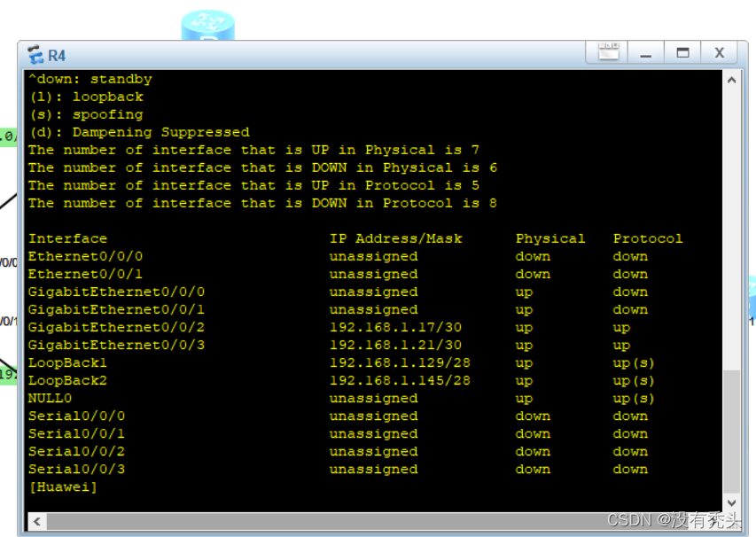The width and height of the screenshot is (756, 537).
Task: Click the 'UP in Protocol is 5' line
Action: 253,185
